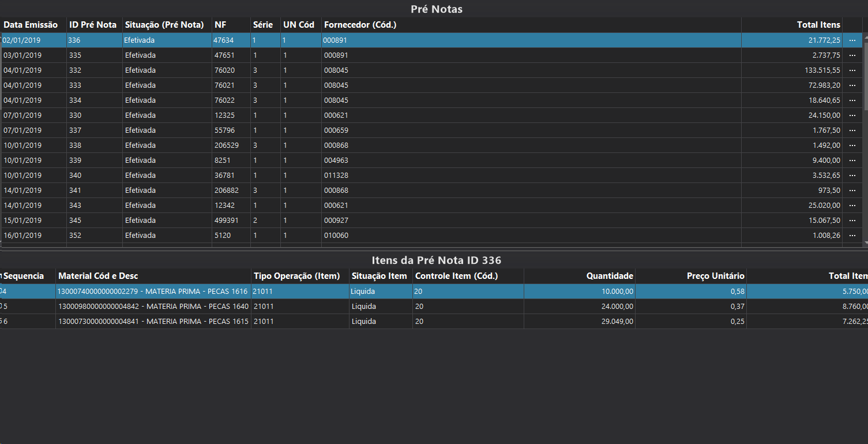Screen dimensions: 868x444
Task: Click the Total Item column header
Action: [x=807, y=276]
